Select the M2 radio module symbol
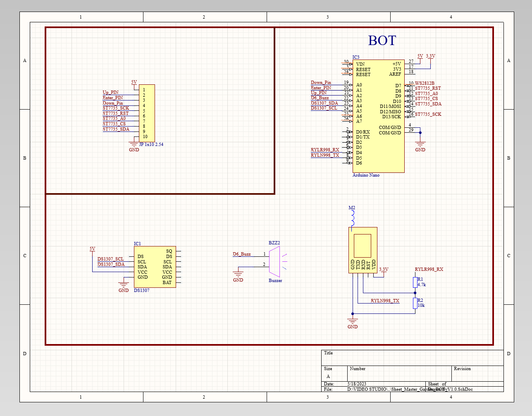Viewport: 532px width, 416px height. click(x=363, y=249)
